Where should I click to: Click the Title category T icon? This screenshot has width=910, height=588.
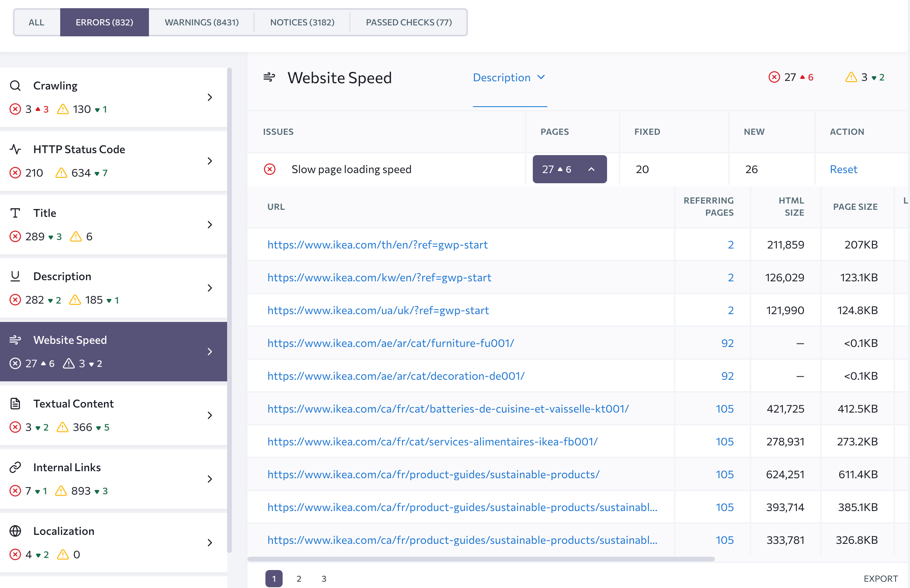tap(15, 213)
